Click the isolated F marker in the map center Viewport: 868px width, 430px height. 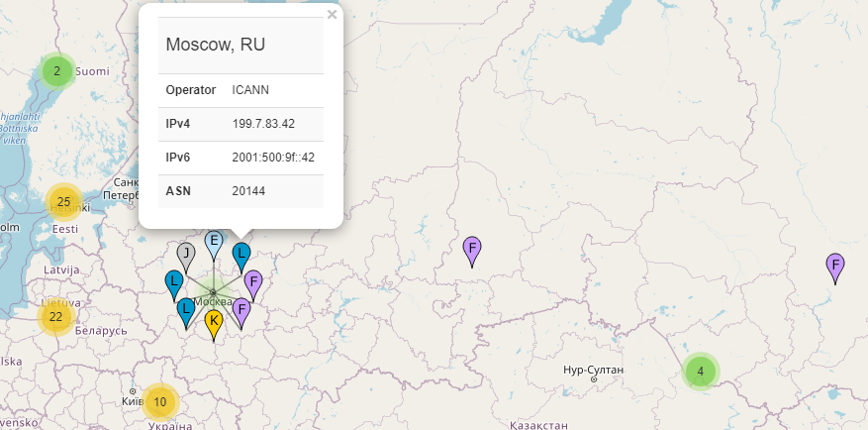pos(472,250)
